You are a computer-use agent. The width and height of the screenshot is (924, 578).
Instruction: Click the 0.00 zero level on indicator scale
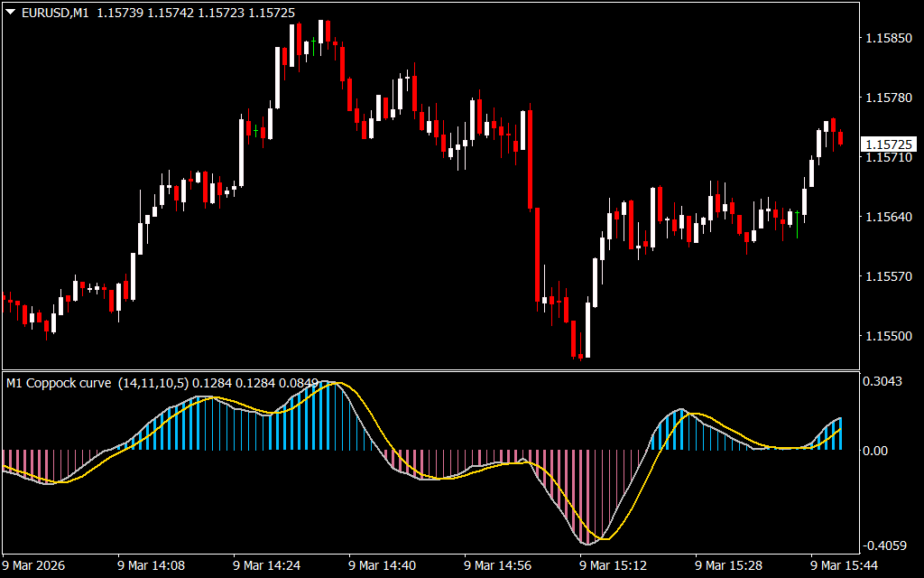pyautogui.click(x=877, y=450)
